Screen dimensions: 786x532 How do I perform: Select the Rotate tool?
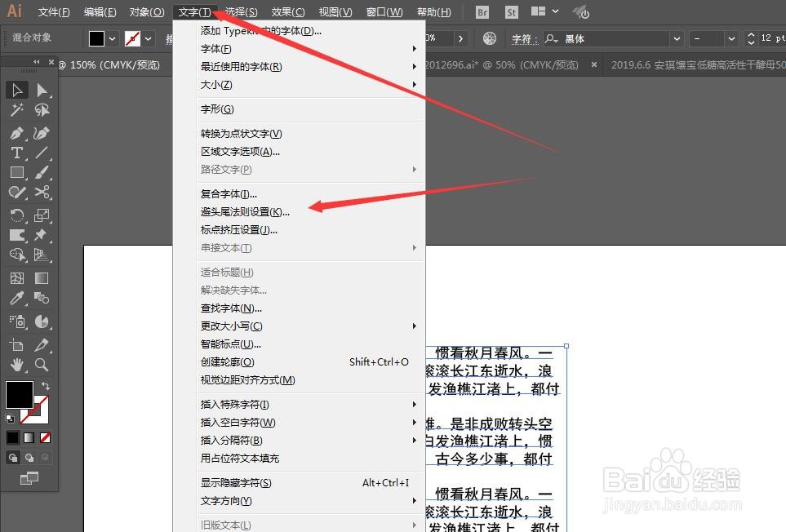coord(17,215)
